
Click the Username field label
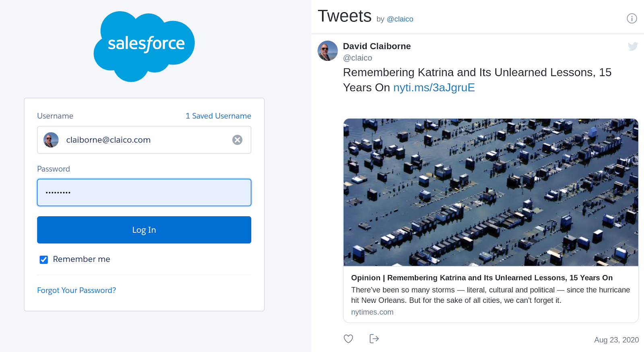[55, 116]
